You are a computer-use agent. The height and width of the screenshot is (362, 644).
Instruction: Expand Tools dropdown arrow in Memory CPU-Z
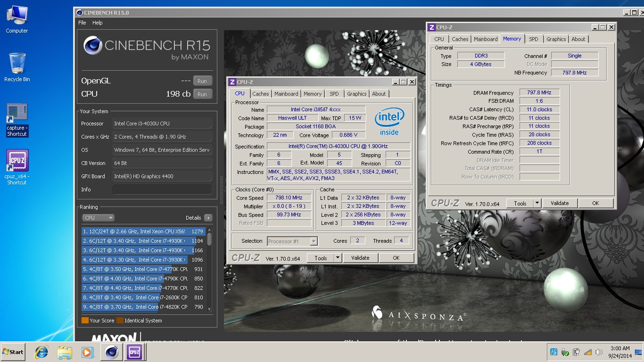[537, 203]
